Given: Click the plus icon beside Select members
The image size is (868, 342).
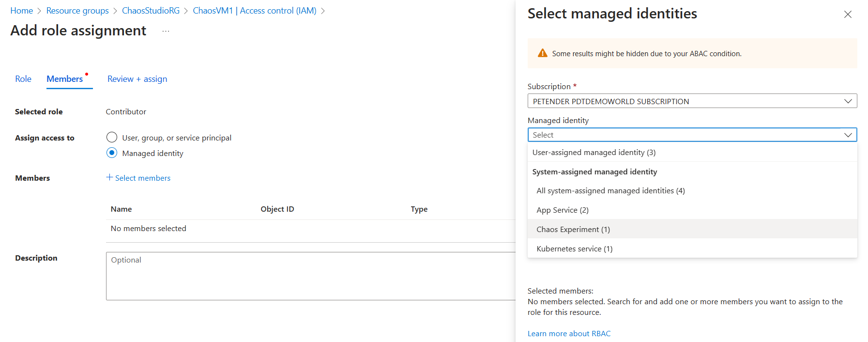Looking at the screenshot, I should click(x=109, y=177).
